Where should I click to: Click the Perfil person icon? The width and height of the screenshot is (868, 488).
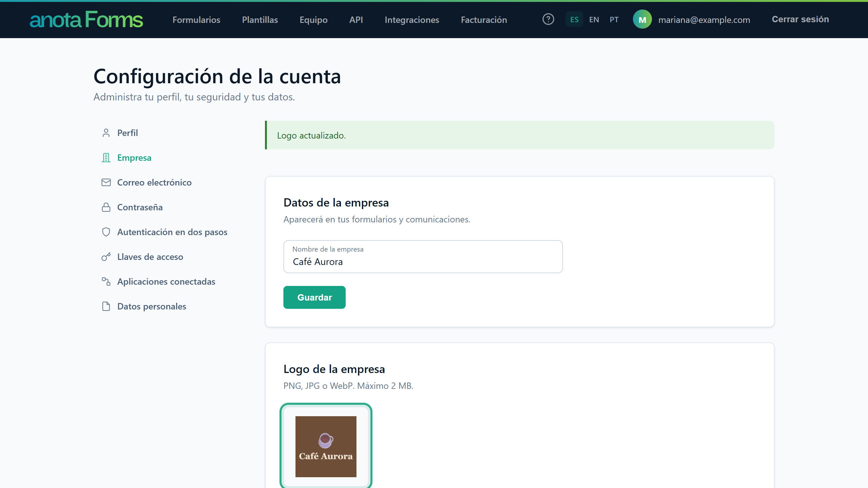coord(106,133)
